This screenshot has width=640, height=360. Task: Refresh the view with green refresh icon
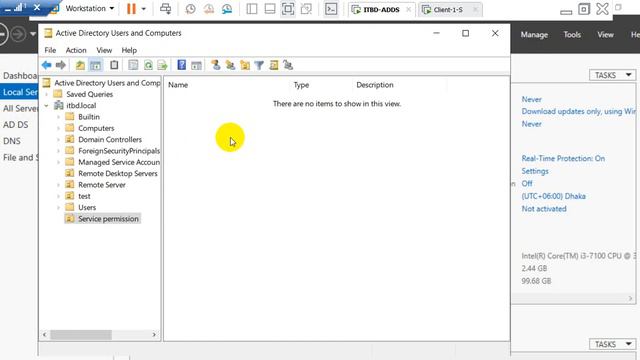click(148, 65)
